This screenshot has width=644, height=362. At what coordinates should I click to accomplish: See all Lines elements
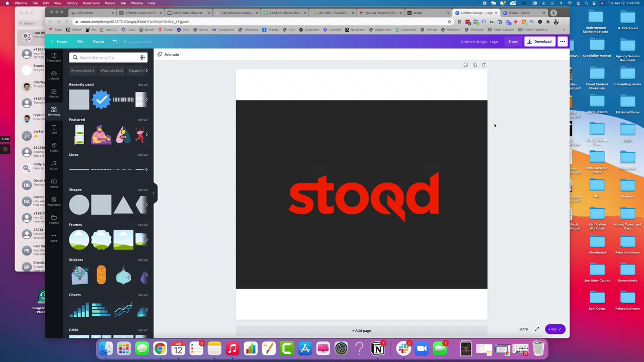143,155
